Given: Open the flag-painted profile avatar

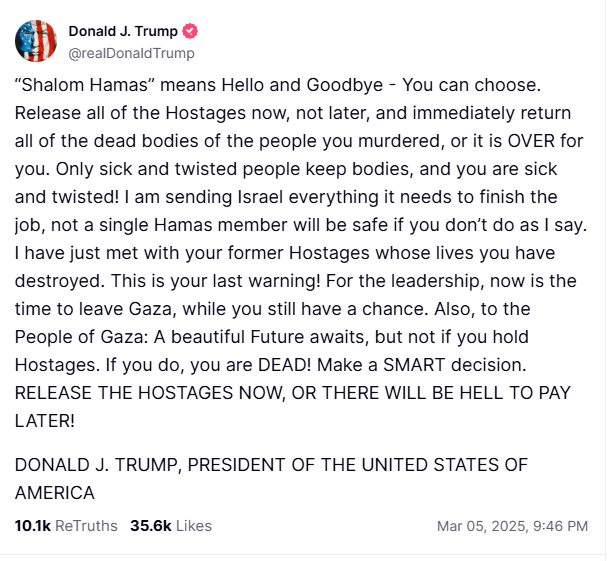Looking at the screenshot, I should pos(36,41).
